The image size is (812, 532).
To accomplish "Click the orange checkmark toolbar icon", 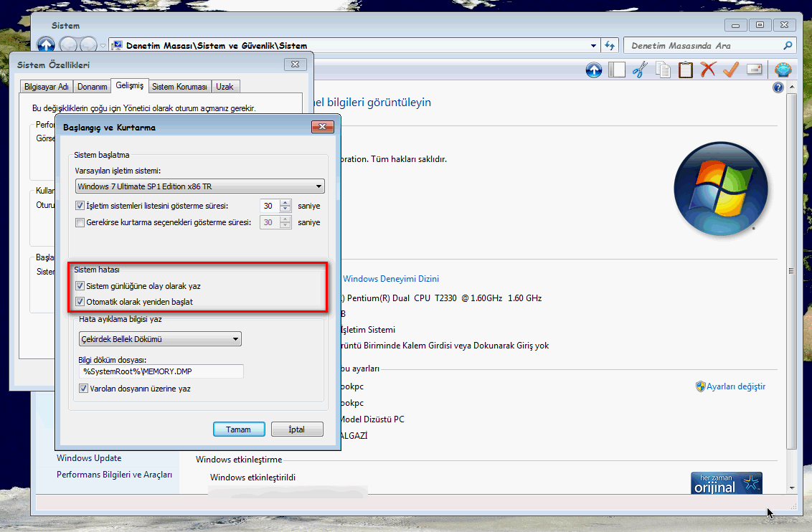I will [x=731, y=70].
